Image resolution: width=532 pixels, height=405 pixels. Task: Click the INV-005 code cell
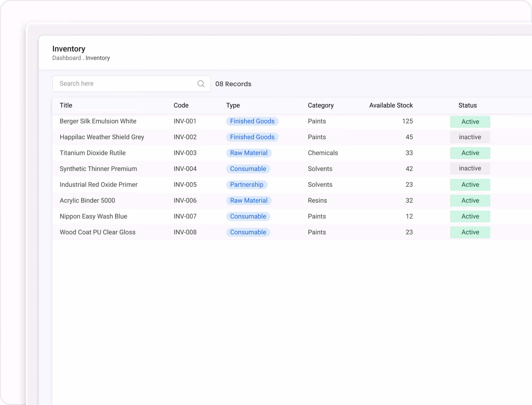pyautogui.click(x=185, y=185)
